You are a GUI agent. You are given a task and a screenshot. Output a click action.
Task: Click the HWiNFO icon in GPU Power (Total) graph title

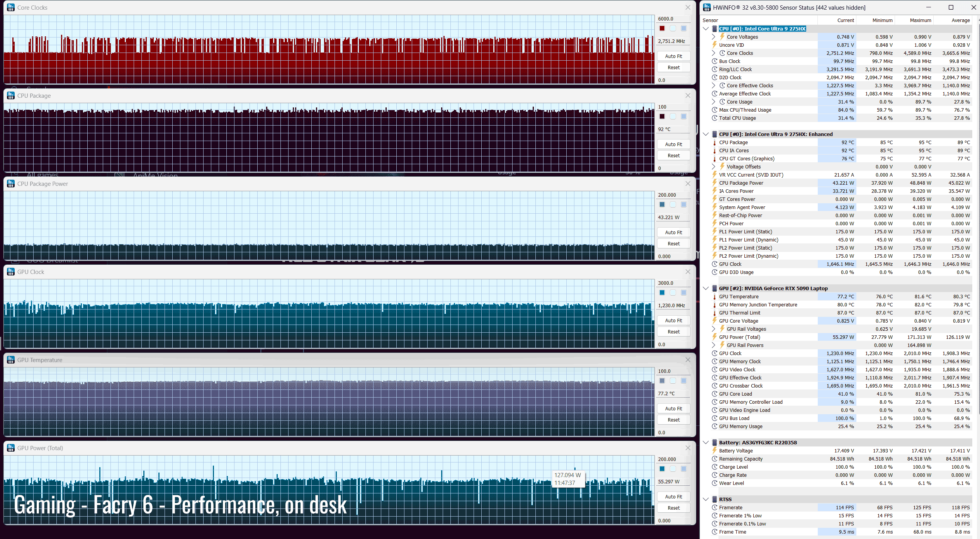coord(11,448)
